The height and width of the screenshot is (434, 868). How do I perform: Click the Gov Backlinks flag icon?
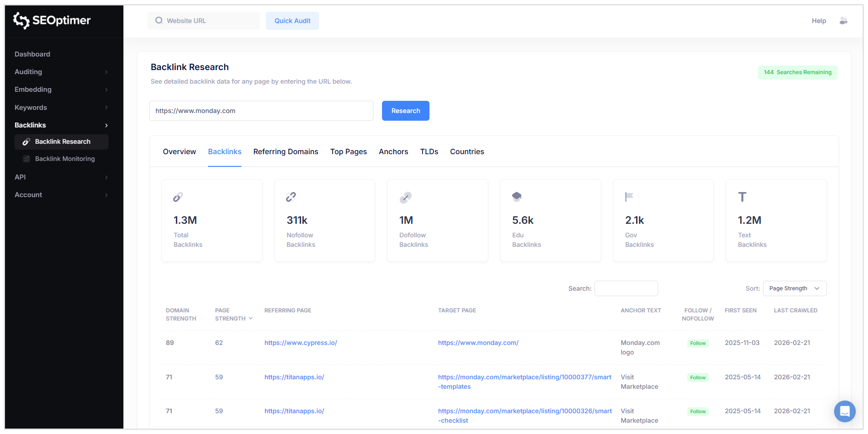(628, 197)
